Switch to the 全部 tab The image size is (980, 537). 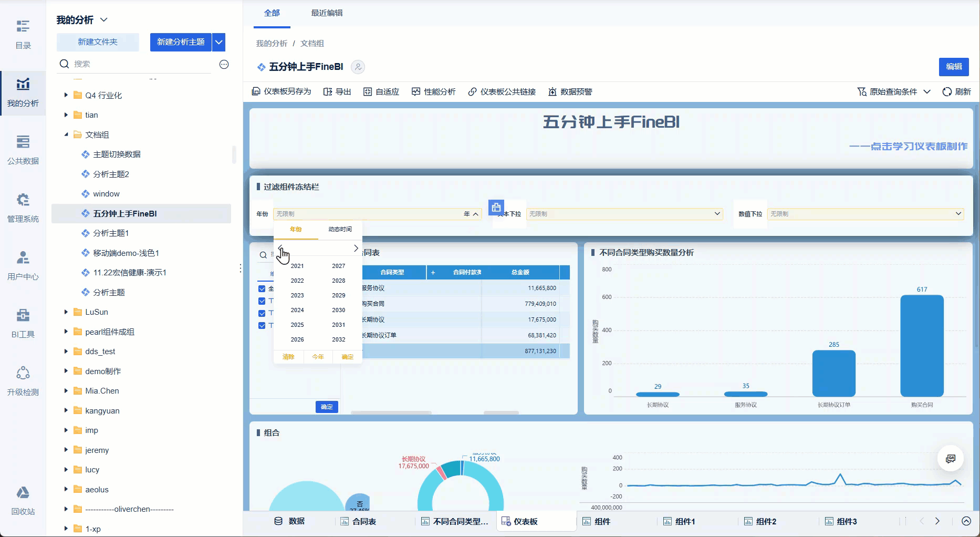point(272,13)
